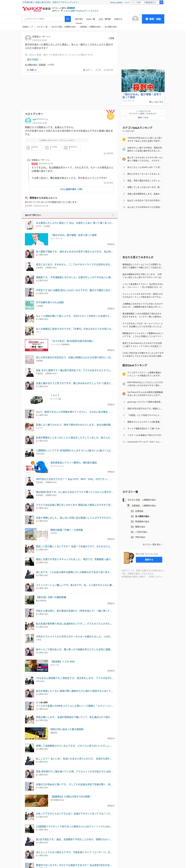186x868 pixels.
Task: Click the age******** answerer avatar
Action: pos(28,121)
